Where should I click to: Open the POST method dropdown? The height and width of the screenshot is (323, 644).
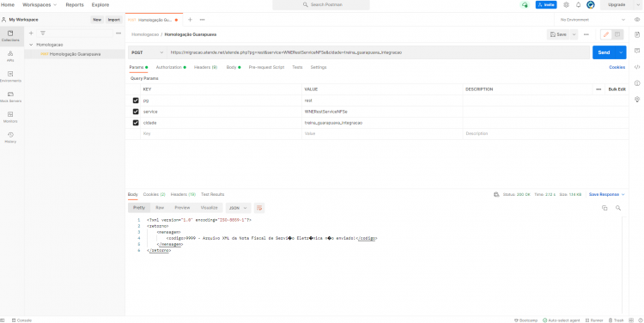click(147, 52)
